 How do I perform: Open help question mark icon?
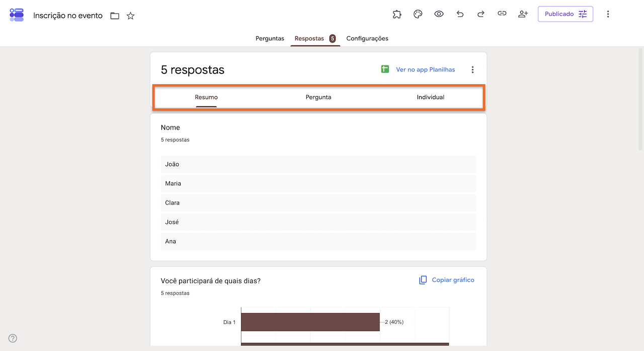click(13, 338)
